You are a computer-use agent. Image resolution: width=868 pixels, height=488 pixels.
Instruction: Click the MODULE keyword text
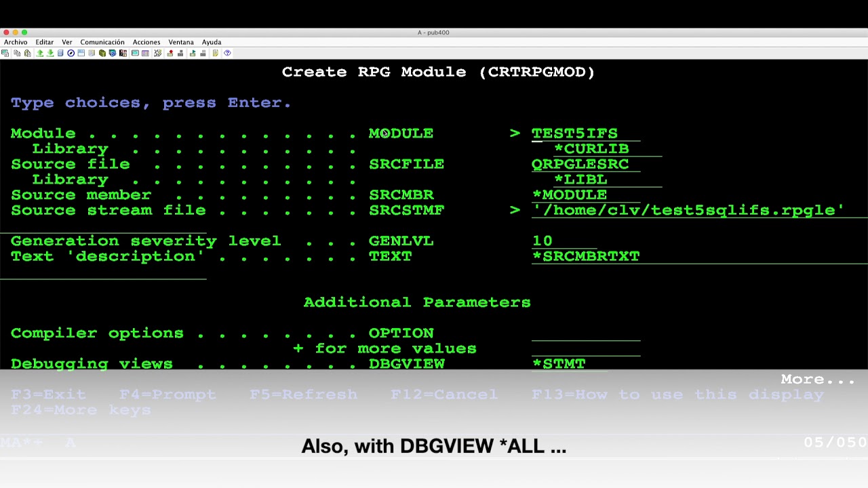point(401,134)
